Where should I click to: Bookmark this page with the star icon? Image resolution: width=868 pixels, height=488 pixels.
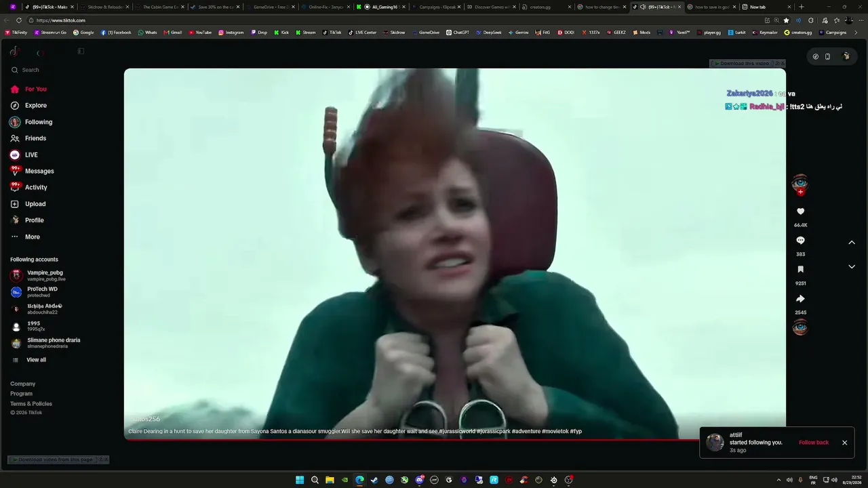pos(786,20)
